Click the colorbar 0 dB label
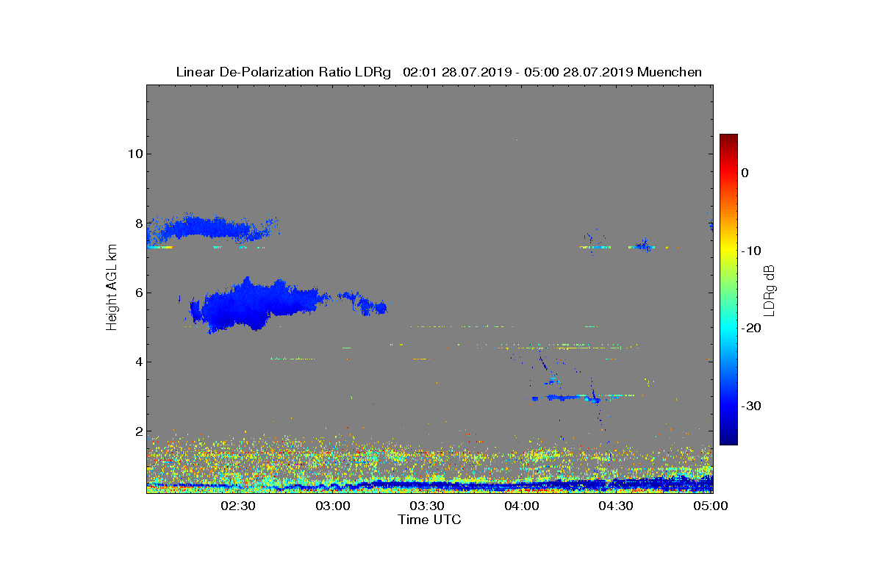This screenshot has height=588, width=882. point(745,173)
